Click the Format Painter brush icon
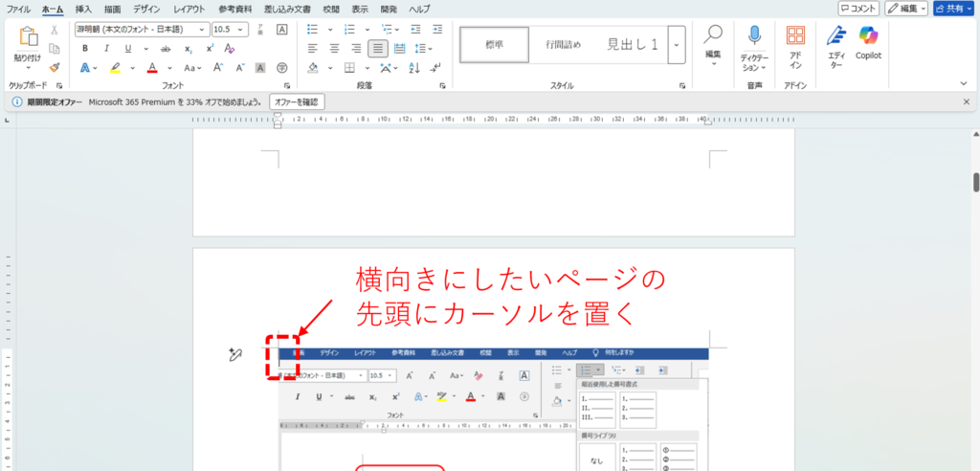 tap(55, 68)
